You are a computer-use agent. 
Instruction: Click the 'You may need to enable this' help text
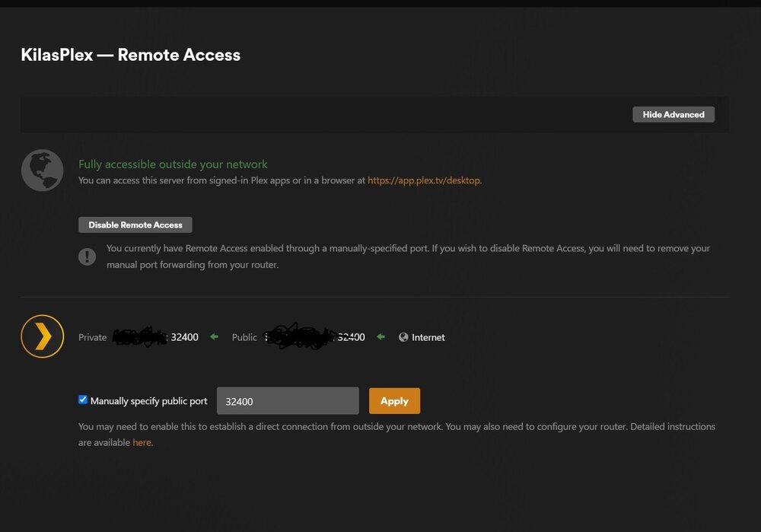[396, 435]
